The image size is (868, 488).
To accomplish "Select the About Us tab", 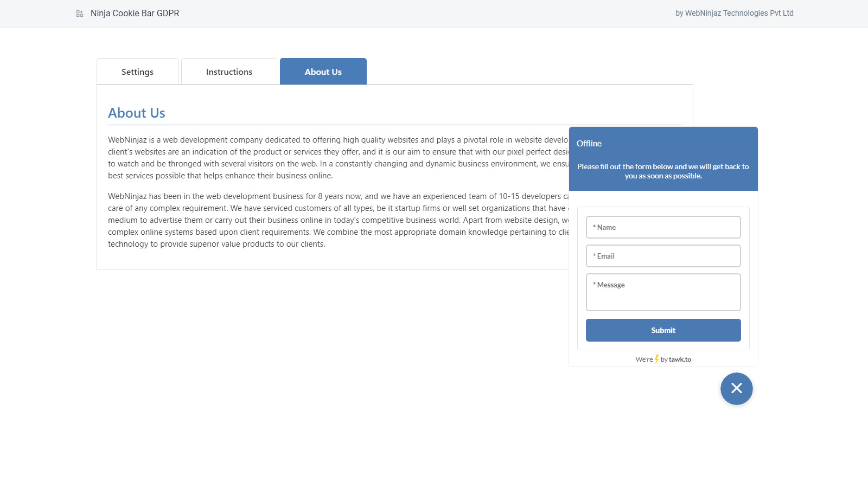I will tap(323, 72).
